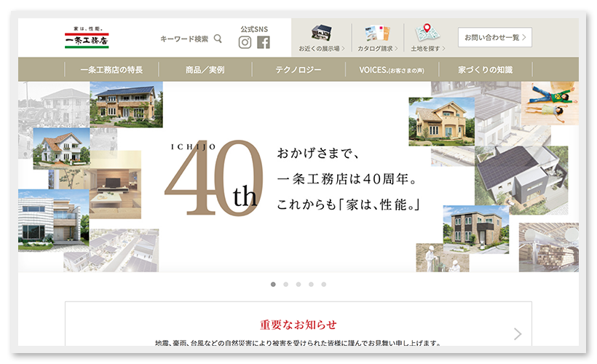
Task: Jump to the last carousel slide dot
Action: pos(323,284)
